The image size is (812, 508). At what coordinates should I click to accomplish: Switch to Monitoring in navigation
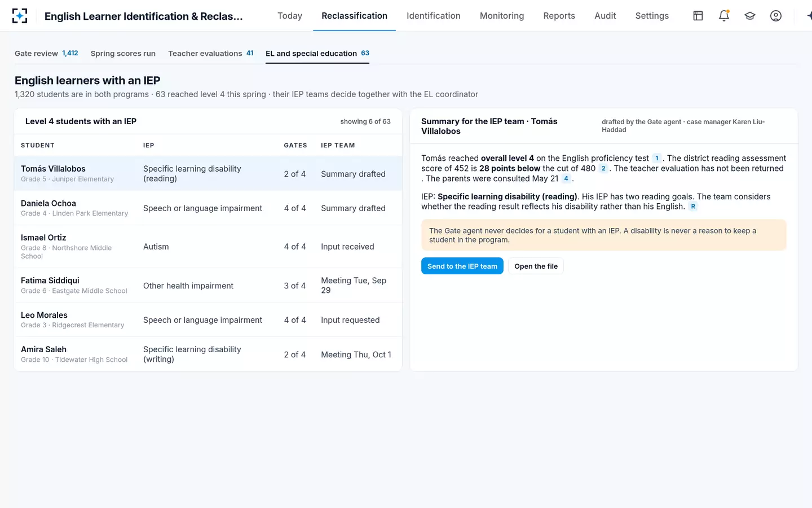pyautogui.click(x=502, y=16)
